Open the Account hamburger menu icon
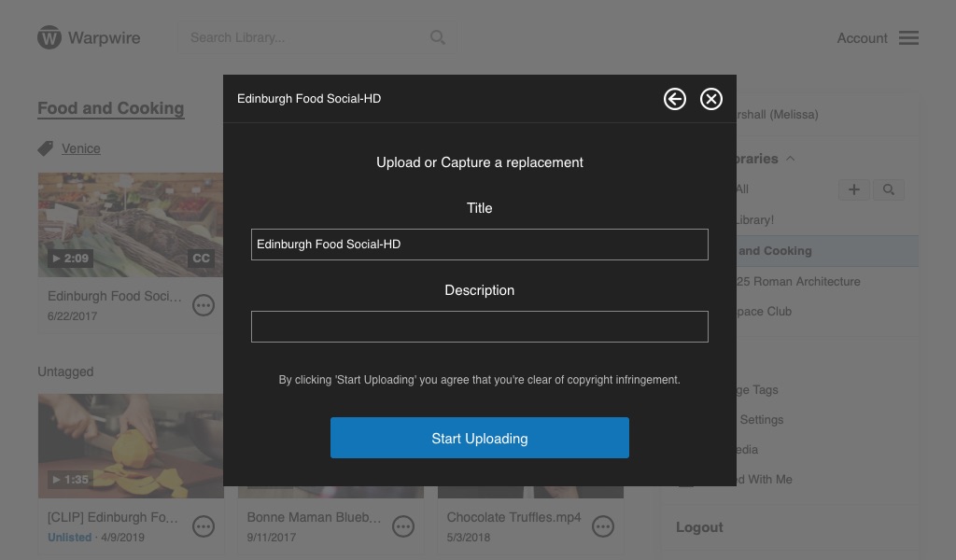 pyautogui.click(x=908, y=37)
